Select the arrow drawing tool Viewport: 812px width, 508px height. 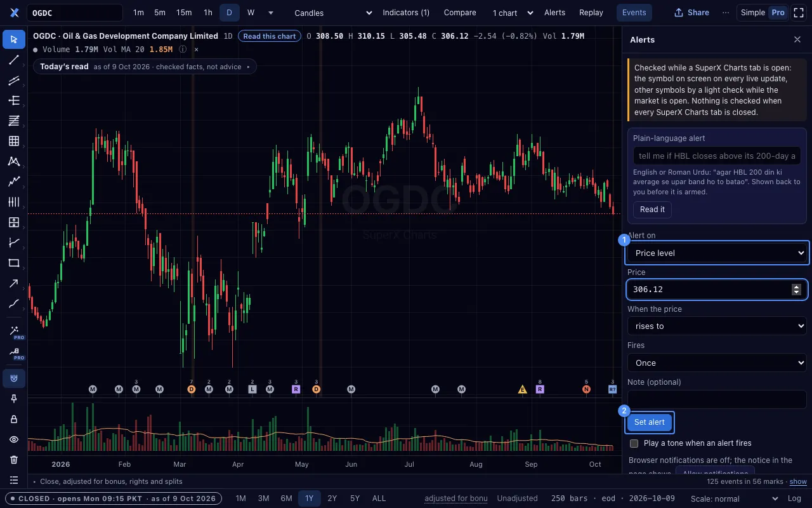[14, 283]
